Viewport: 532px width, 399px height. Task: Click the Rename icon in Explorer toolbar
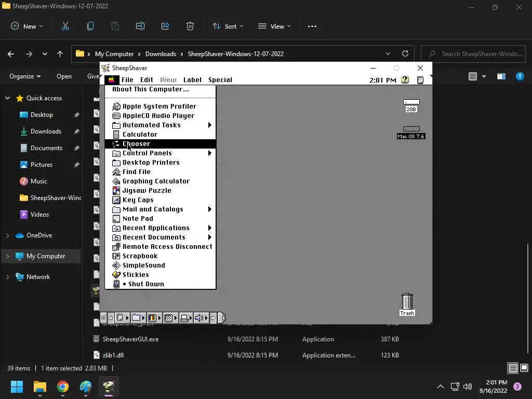[x=140, y=26]
